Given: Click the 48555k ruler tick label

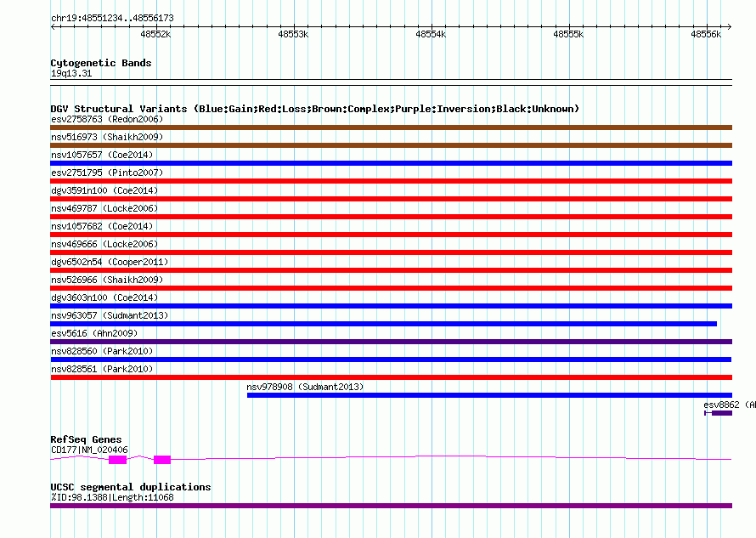Looking at the screenshot, I should 568,34.
